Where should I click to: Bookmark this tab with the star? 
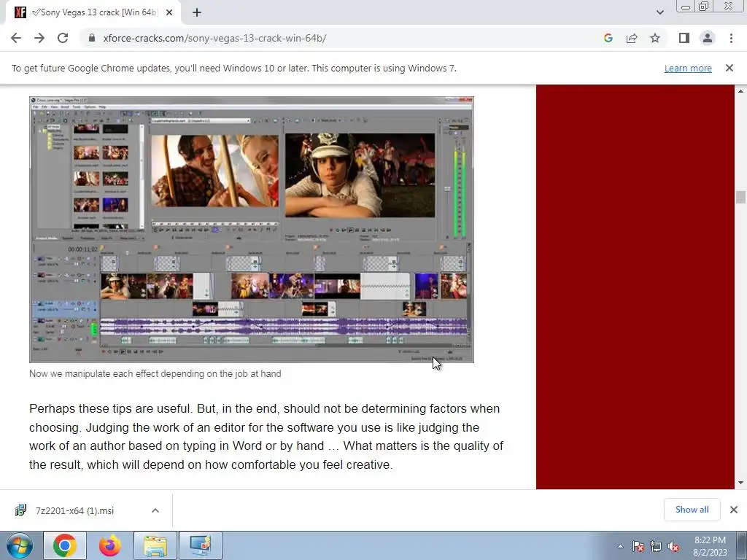coord(655,38)
